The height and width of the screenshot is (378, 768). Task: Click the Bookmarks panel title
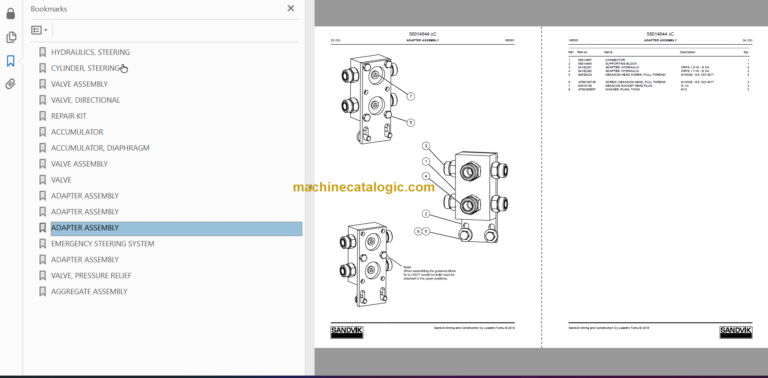[48, 9]
